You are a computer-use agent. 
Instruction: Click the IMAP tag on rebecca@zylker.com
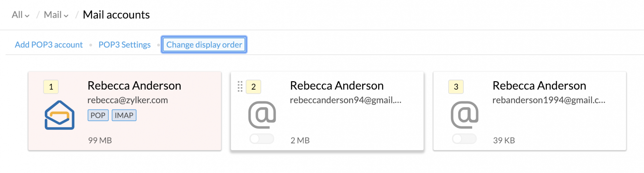tap(124, 115)
